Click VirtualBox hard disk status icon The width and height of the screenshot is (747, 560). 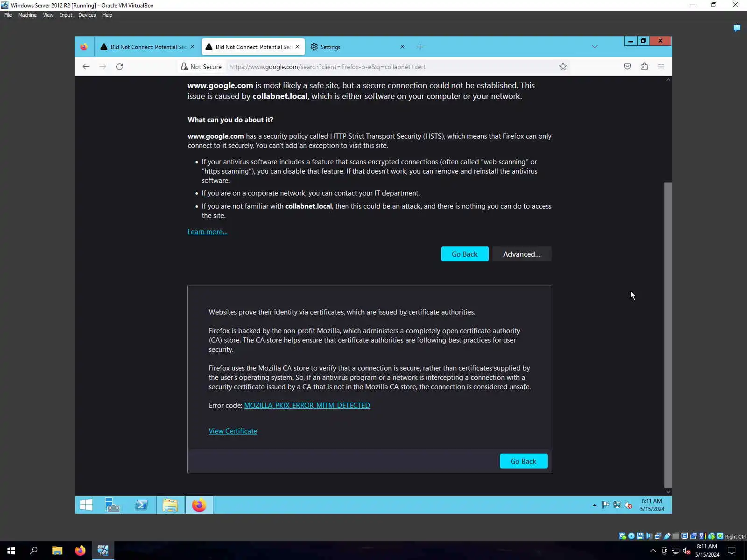click(622, 536)
